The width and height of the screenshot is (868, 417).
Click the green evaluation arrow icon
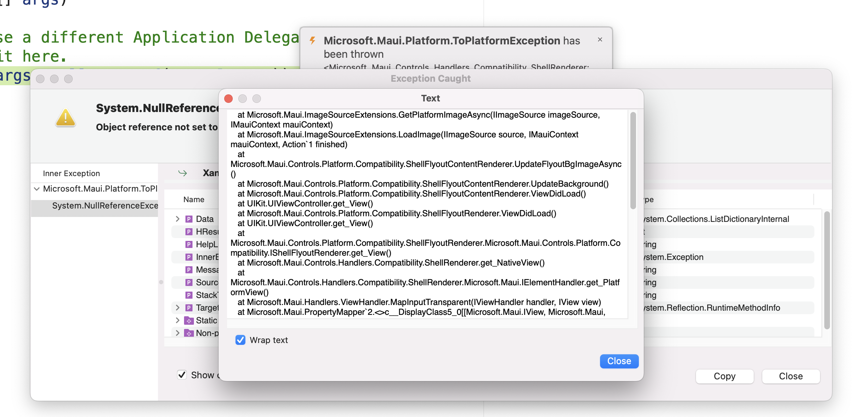(182, 173)
